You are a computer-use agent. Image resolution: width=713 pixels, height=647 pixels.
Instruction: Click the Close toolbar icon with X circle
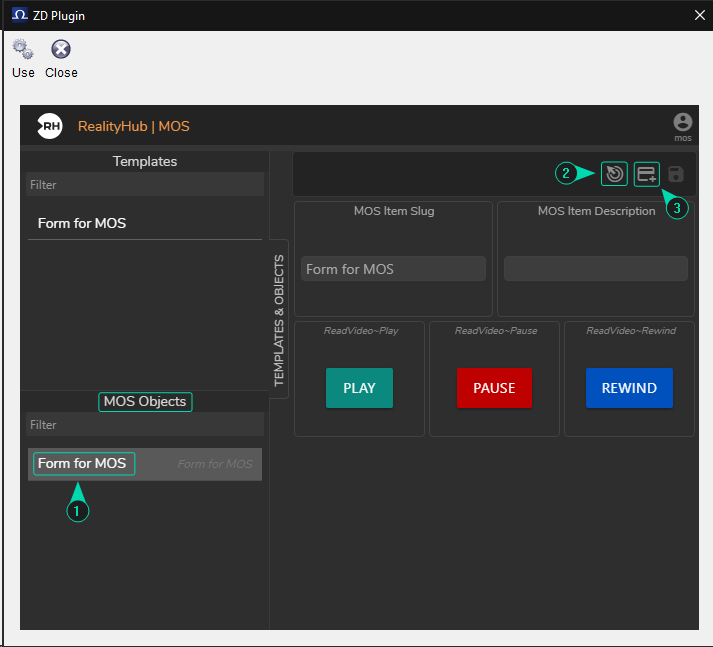(x=61, y=51)
